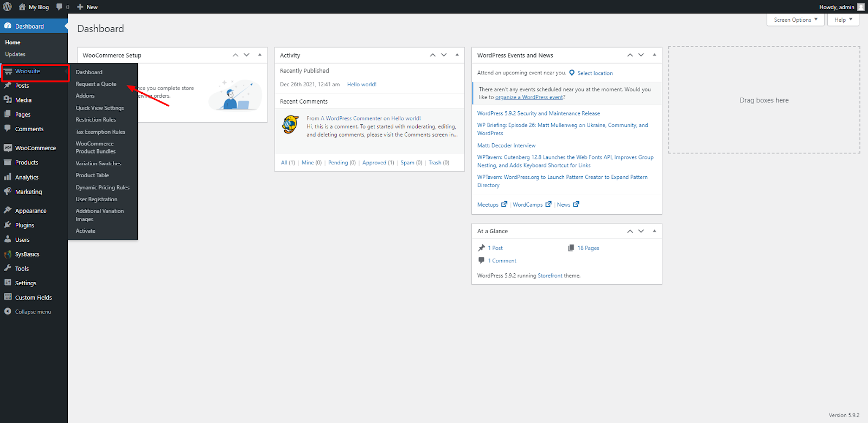868x423 pixels.
Task: Filter comments by Pending (0)
Action: [342, 163]
